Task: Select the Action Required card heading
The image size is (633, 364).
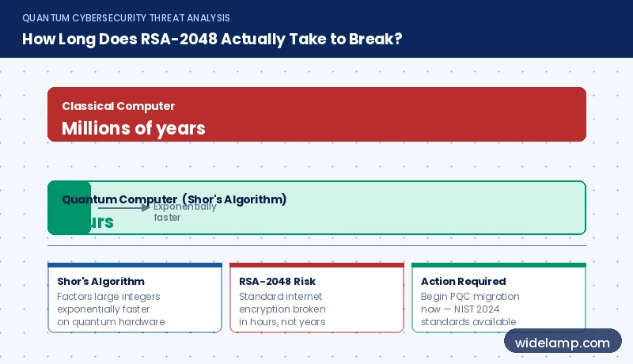Action: pos(463,281)
